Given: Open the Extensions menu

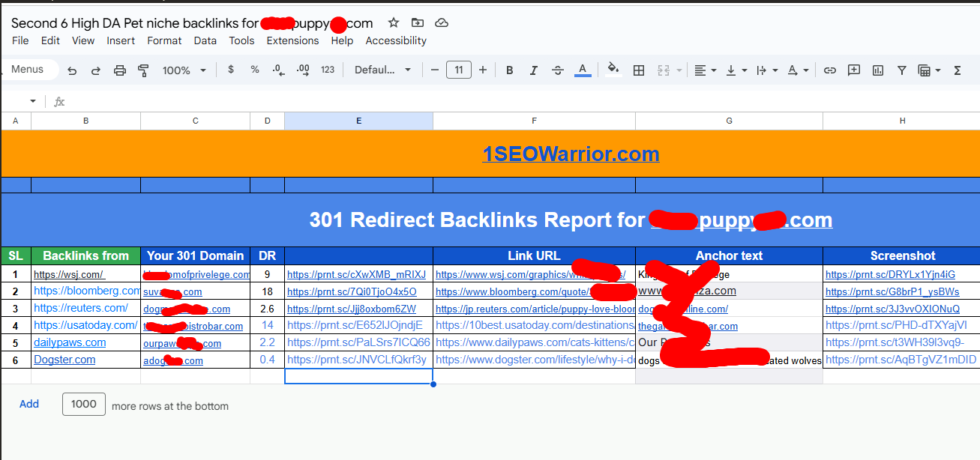Looking at the screenshot, I should point(292,40).
